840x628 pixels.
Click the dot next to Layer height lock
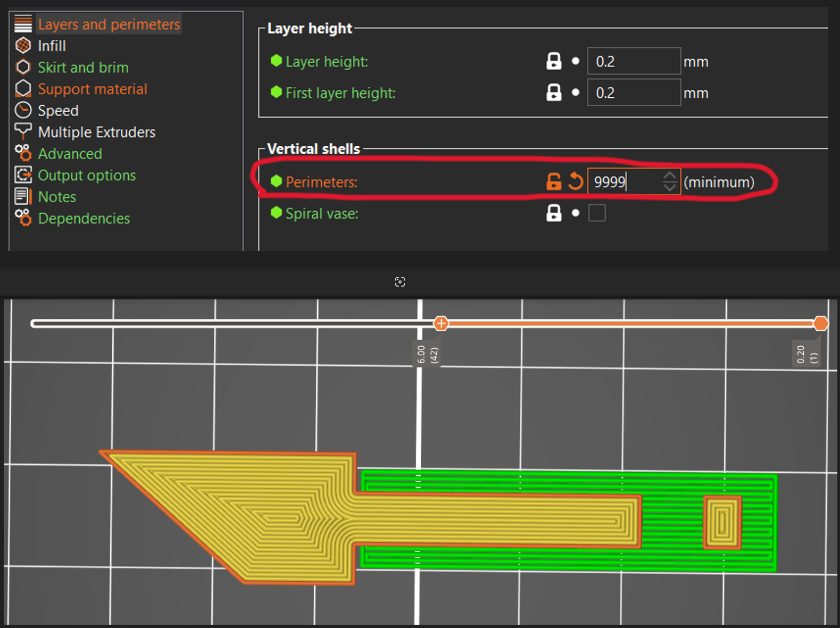(x=576, y=61)
